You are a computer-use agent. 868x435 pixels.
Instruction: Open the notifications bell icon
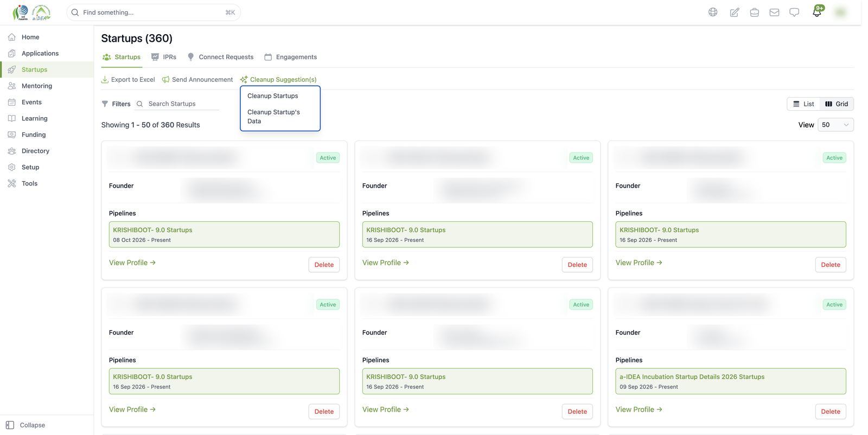pyautogui.click(x=817, y=12)
